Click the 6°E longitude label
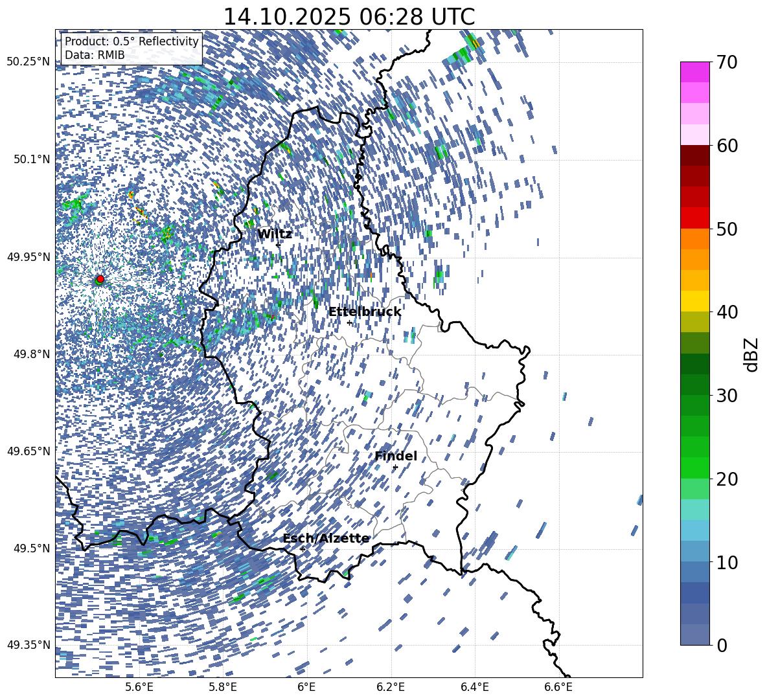This screenshot has height=700, width=767. click(x=306, y=687)
